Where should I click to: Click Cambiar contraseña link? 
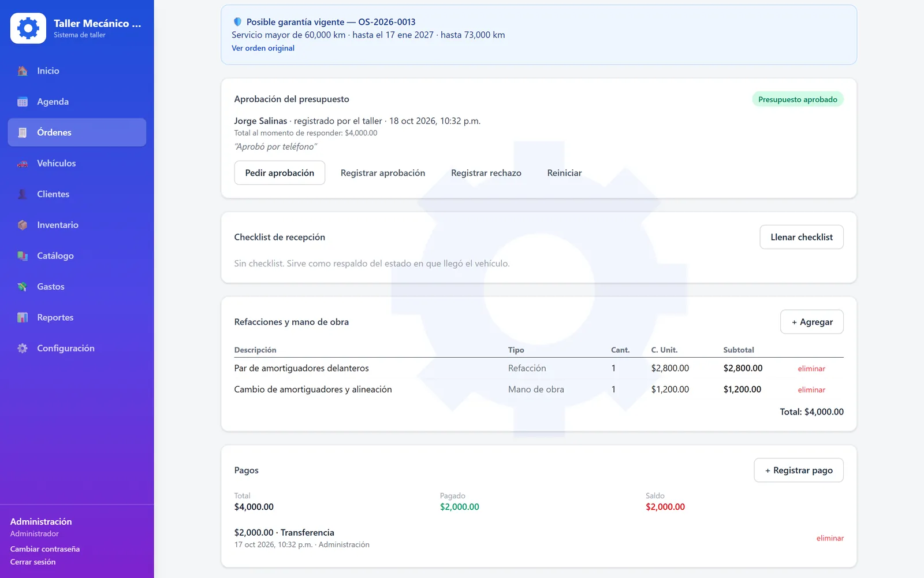(45, 549)
